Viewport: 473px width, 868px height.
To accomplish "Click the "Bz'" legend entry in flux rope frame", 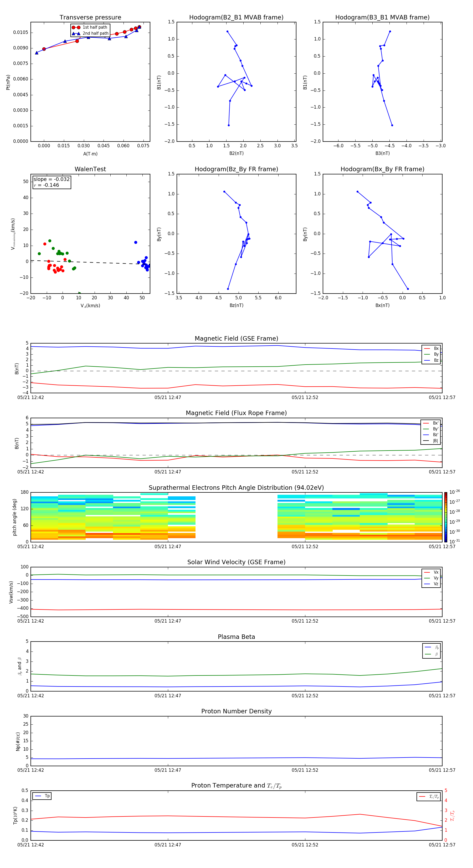I will (431, 435).
